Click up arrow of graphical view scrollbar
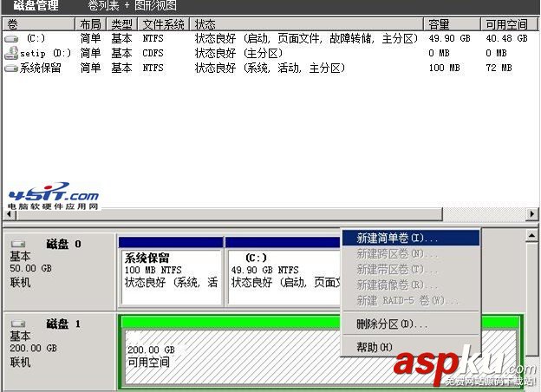Viewport: 541px width, 392px height. pos(531,236)
